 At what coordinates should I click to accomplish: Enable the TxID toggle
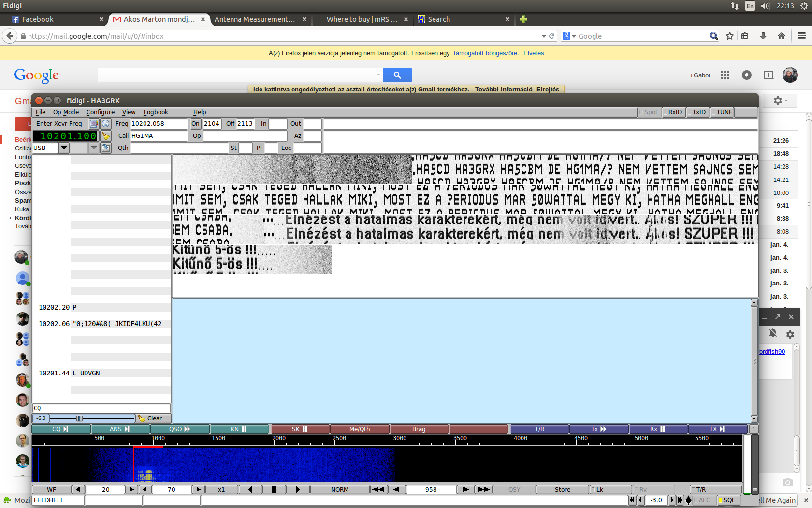697,112
